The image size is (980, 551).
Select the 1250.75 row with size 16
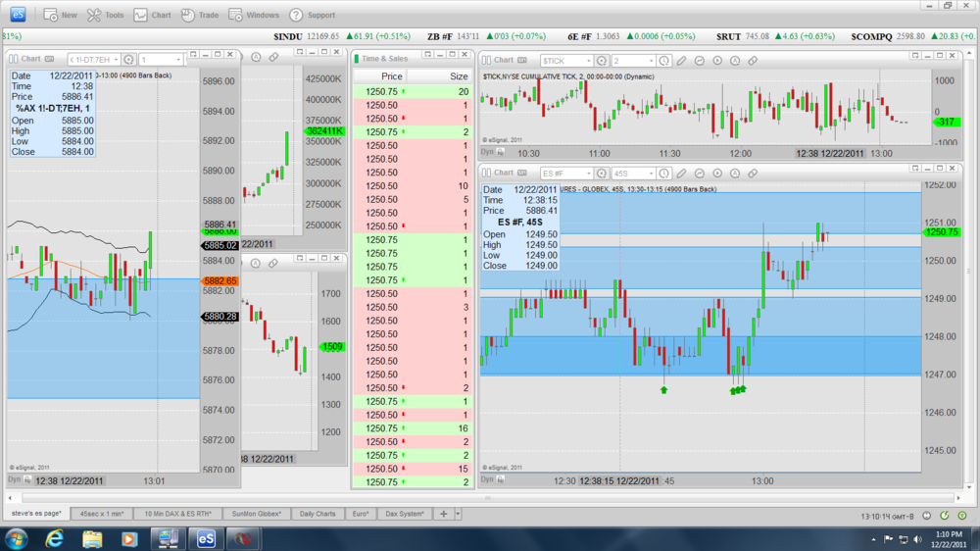(413, 428)
